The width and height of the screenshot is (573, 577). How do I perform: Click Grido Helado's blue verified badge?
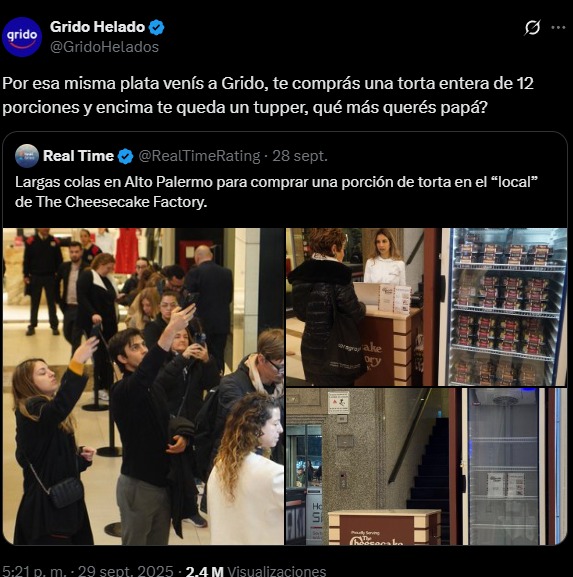(156, 27)
